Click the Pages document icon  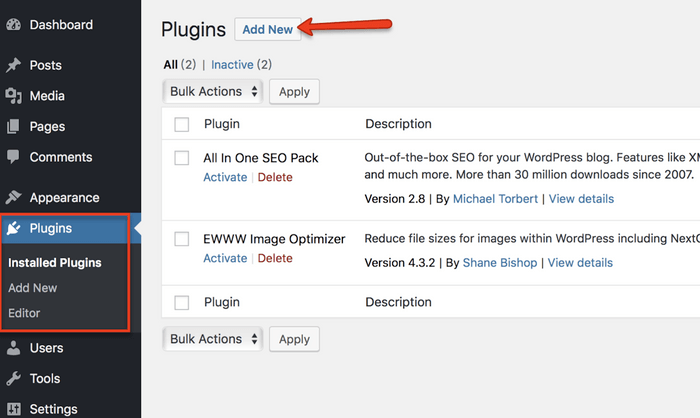point(13,126)
